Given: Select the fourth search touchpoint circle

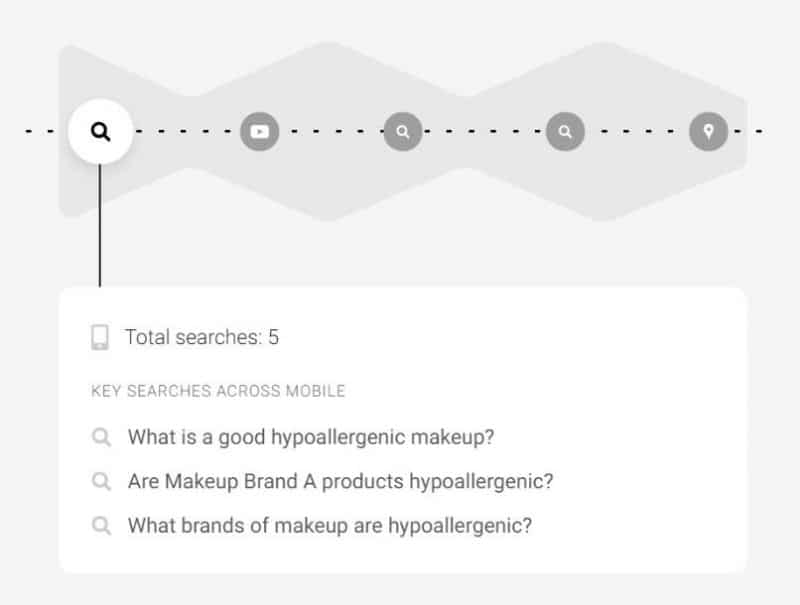Looking at the screenshot, I should [565, 132].
